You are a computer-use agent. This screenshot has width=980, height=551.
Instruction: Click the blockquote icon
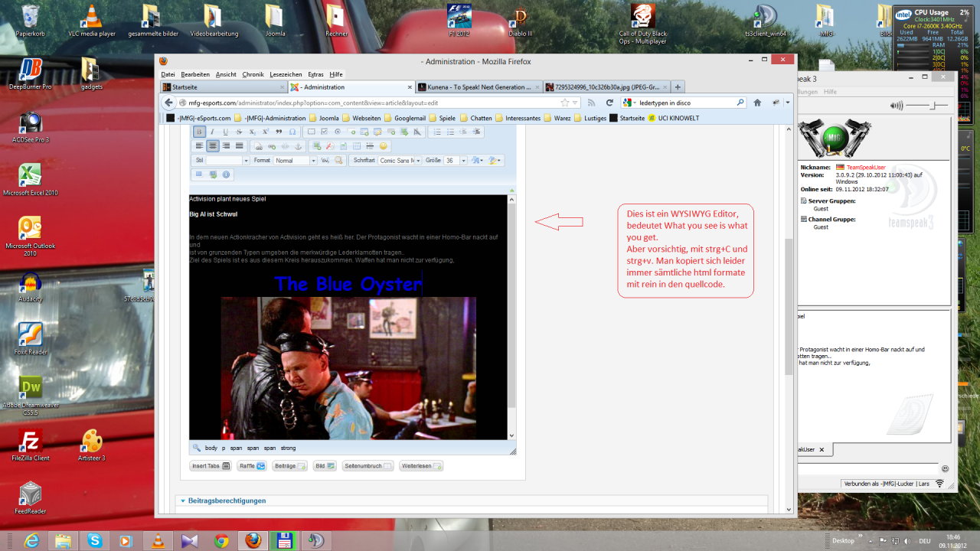[x=279, y=132]
